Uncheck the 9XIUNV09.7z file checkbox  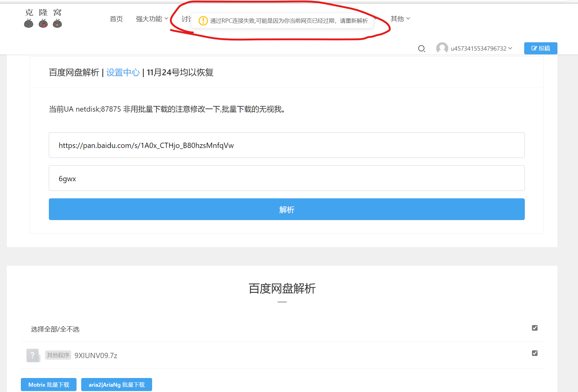point(535,353)
